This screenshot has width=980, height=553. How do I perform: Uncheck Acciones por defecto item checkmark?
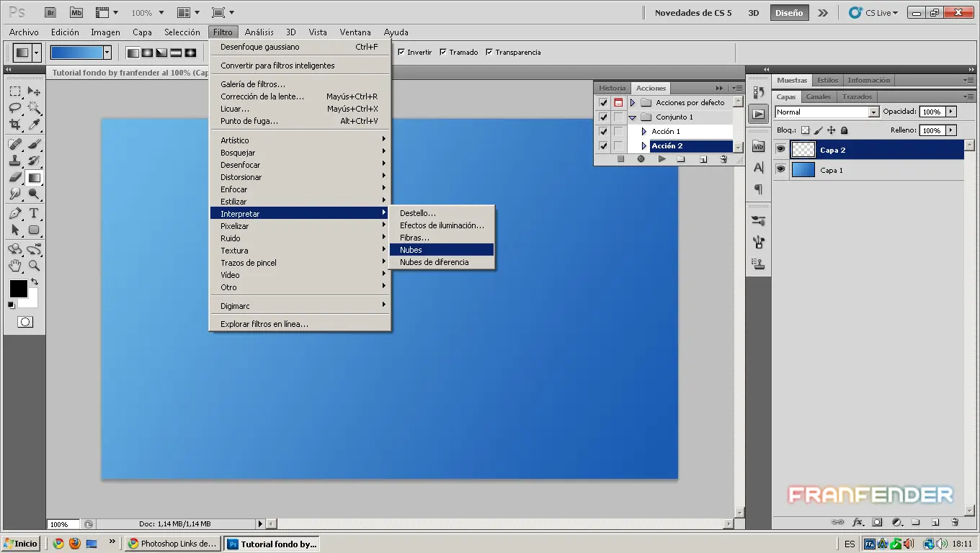point(603,102)
